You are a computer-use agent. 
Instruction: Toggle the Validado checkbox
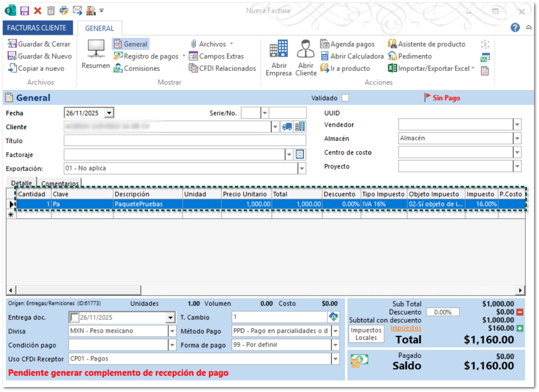coord(345,98)
